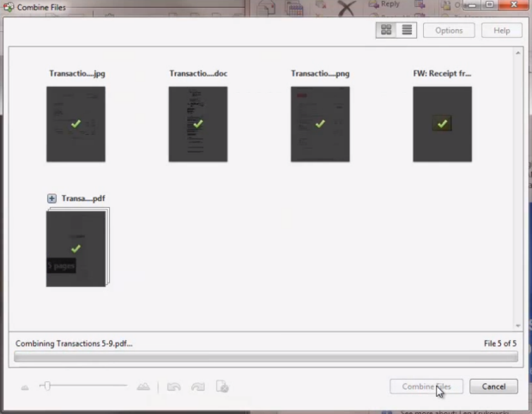532x414 pixels.
Task: Open the Options dialog
Action: pyautogui.click(x=449, y=30)
